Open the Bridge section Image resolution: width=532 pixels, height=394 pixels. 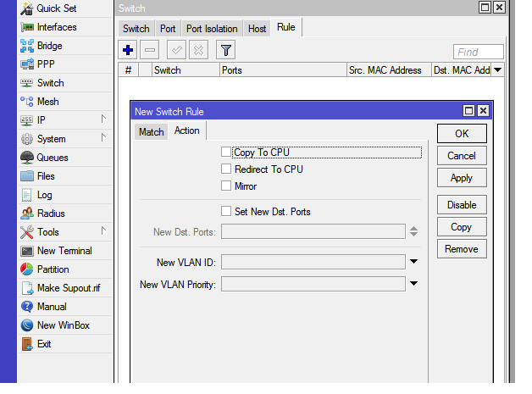[64, 46]
